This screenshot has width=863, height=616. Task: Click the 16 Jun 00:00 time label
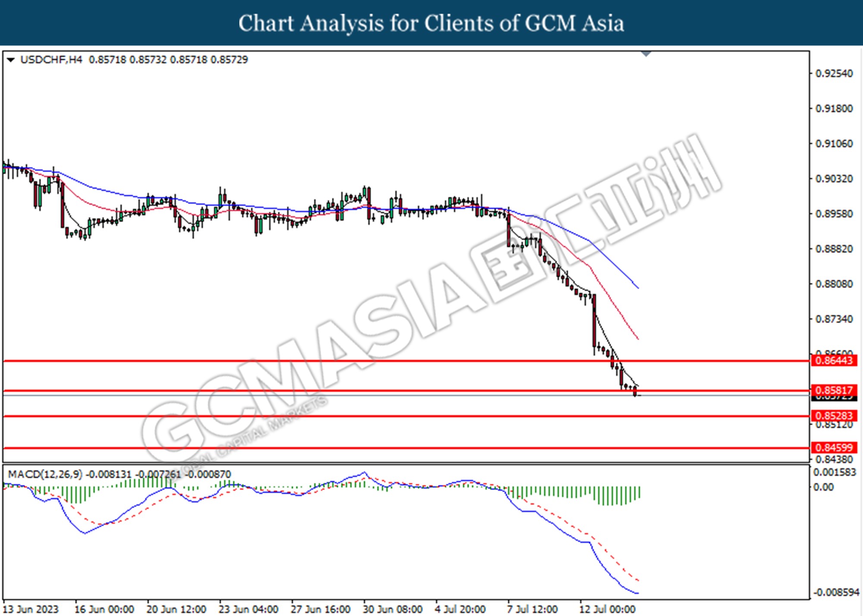click(104, 609)
